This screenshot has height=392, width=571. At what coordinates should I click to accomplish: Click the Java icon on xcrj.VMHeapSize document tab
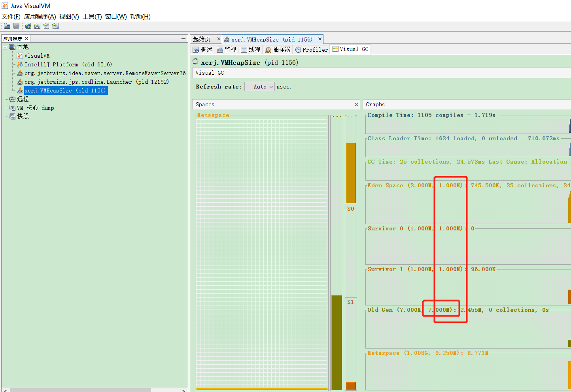(227, 40)
